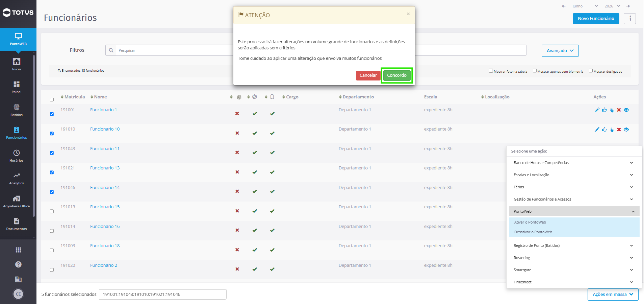Image resolution: width=644 pixels, height=304 pixels.
Task: Open the Funcionario 11 link
Action: pyautogui.click(x=105, y=149)
